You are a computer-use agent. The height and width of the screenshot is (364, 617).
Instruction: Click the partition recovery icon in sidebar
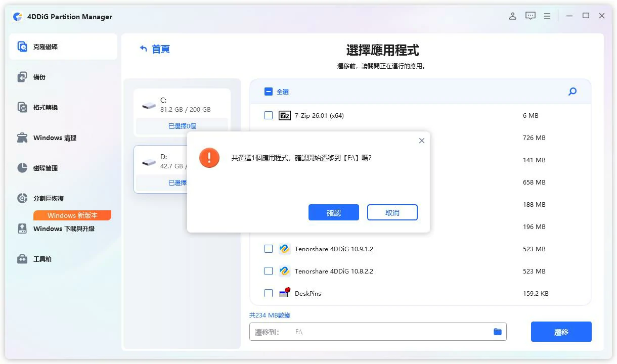click(x=22, y=198)
